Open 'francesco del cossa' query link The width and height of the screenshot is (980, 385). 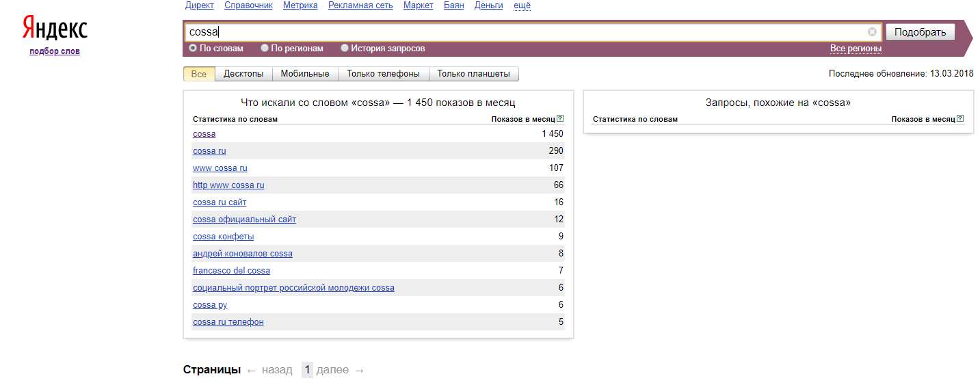[x=231, y=271]
